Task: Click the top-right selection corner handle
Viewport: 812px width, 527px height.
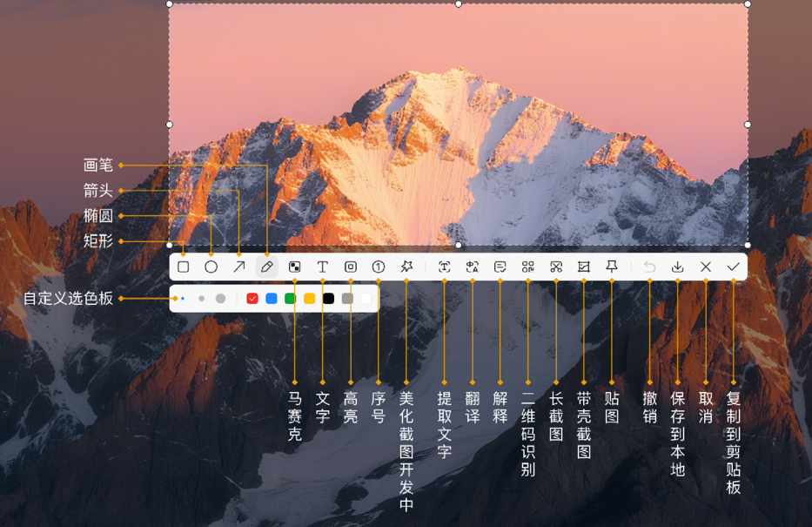Action: coord(748,4)
